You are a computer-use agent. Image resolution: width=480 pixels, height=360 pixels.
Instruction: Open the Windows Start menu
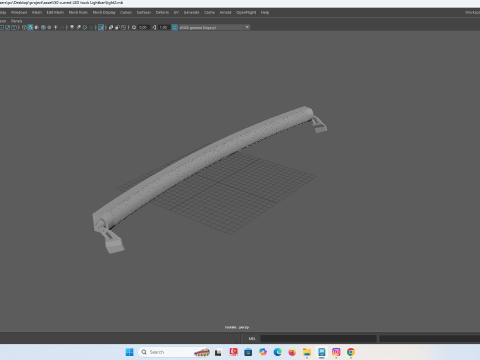(x=130, y=352)
